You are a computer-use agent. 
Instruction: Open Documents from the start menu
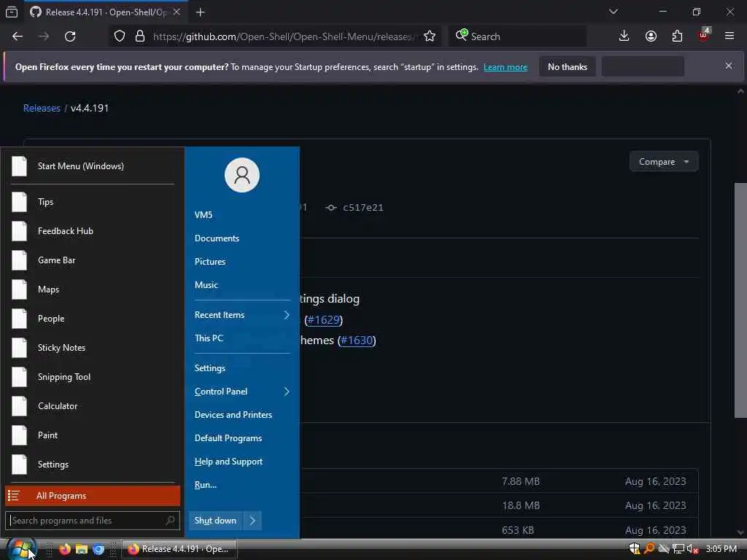pos(242,238)
